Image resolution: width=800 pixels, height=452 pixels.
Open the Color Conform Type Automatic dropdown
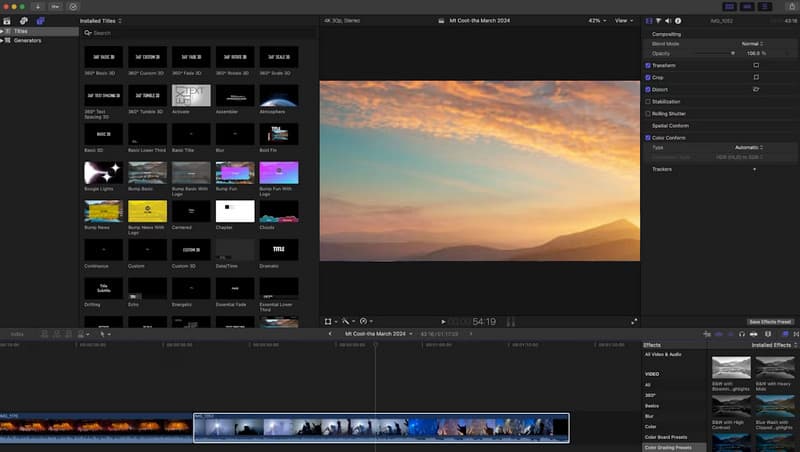coord(749,147)
